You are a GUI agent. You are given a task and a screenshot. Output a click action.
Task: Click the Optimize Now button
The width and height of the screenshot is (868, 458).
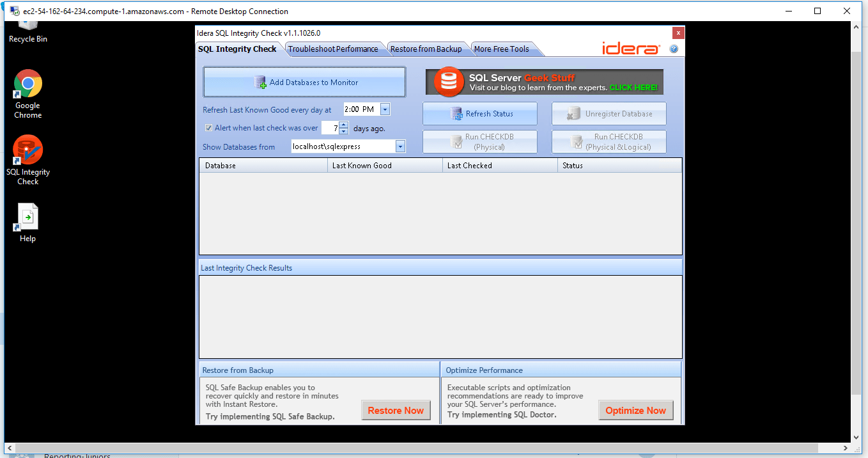pos(635,410)
